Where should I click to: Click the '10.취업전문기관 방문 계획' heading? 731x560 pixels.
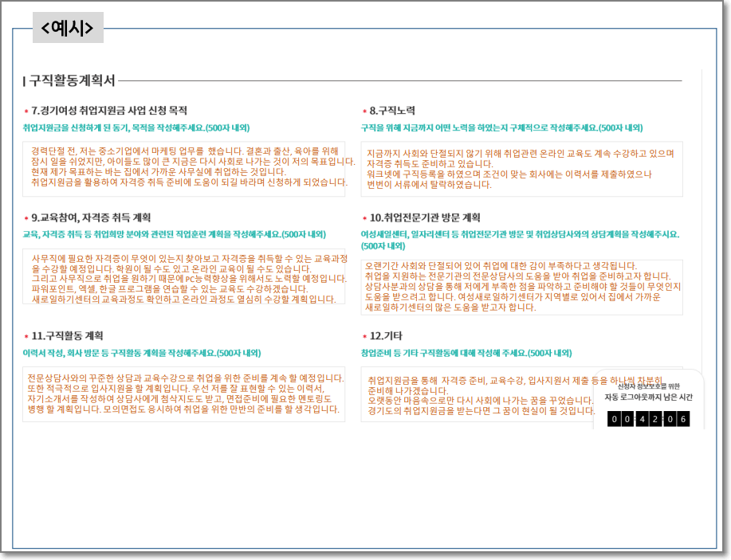(425, 218)
